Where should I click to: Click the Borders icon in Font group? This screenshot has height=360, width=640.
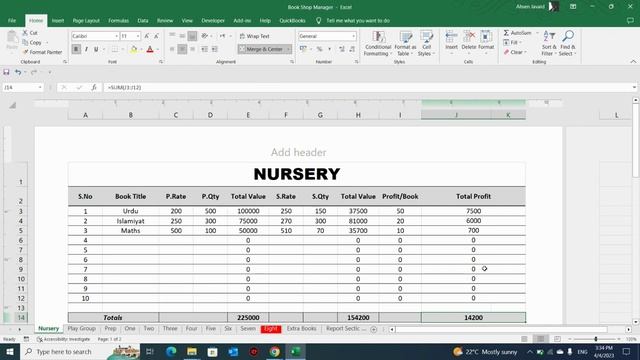click(115, 49)
